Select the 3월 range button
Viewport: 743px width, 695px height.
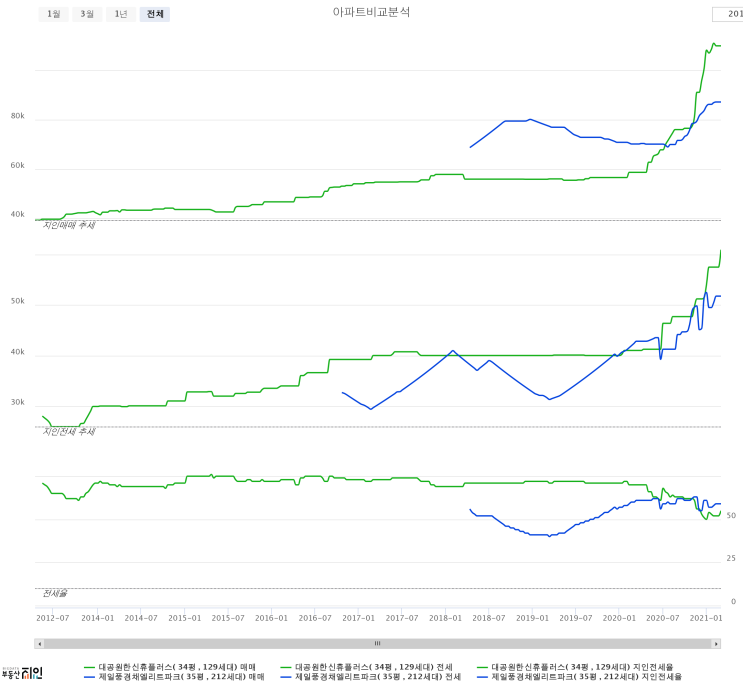pyautogui.click(x=87, y=14)
